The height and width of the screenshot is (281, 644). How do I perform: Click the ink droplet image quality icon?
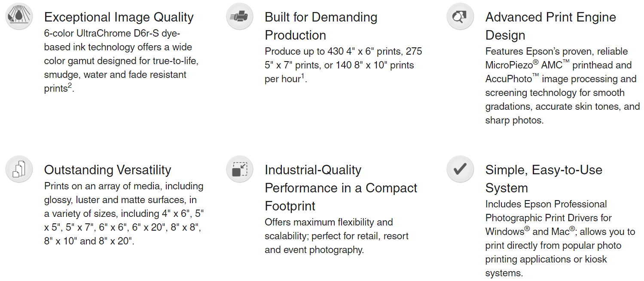19,16
